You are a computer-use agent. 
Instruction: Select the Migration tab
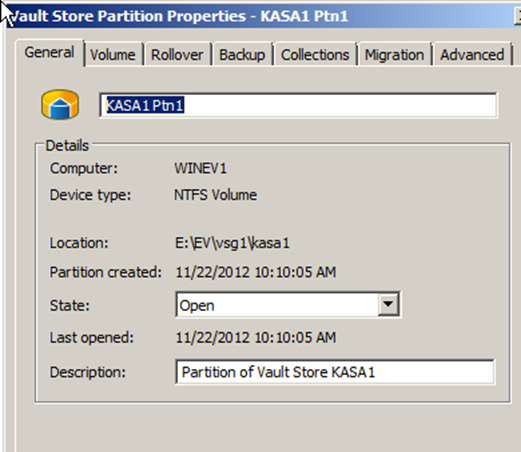coord(394,55)
